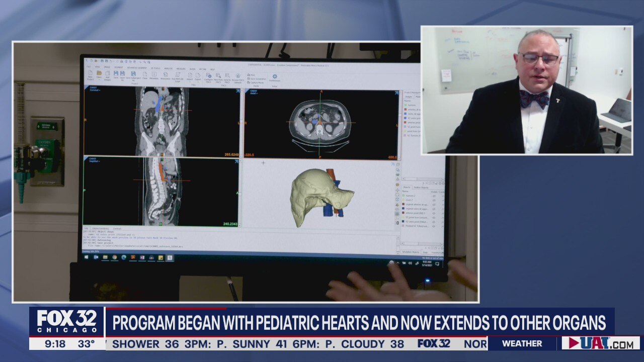Viewport: 644px width, 362px height.
Task: Toggle visibility of Liver 2 object
Action: pos(434,200)
